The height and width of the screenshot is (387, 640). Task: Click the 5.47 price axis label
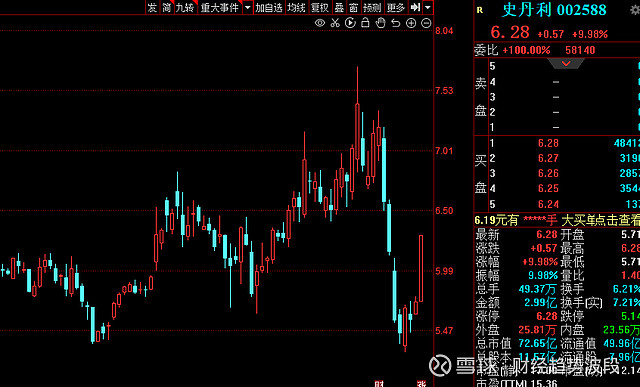[x=444, y=331]
